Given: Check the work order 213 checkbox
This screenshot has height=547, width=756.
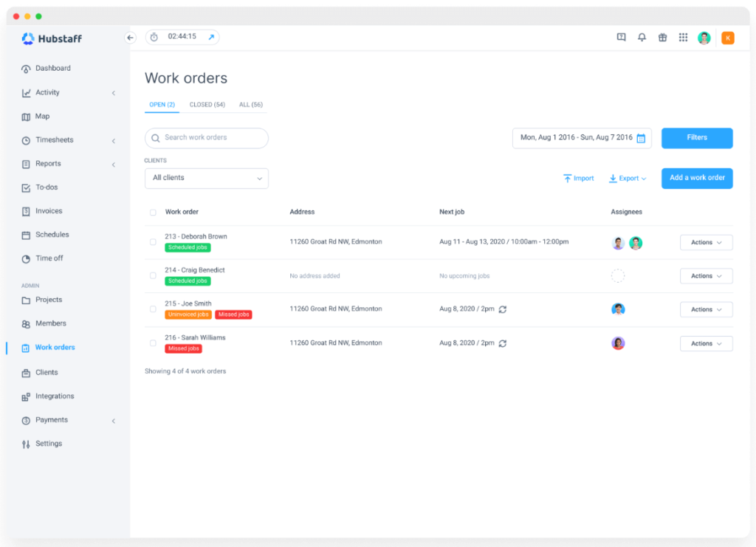Looking at the screenshot, I should 153,241.
